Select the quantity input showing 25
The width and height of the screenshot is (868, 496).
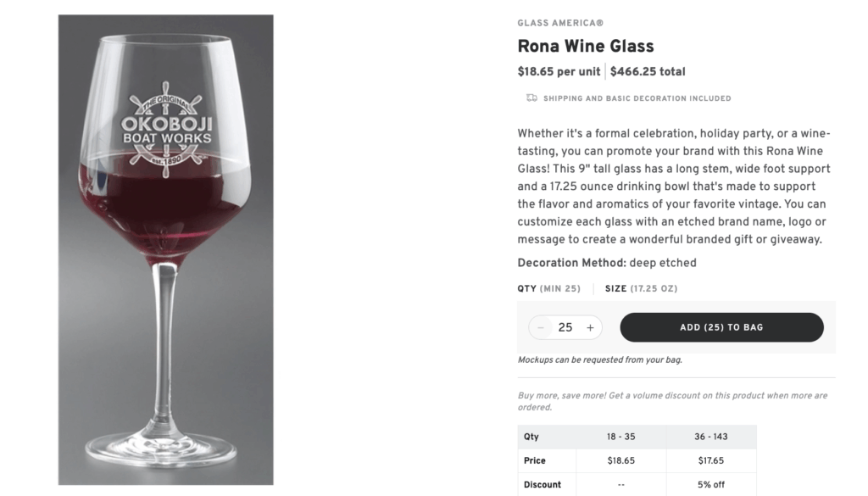click(565, 327)
